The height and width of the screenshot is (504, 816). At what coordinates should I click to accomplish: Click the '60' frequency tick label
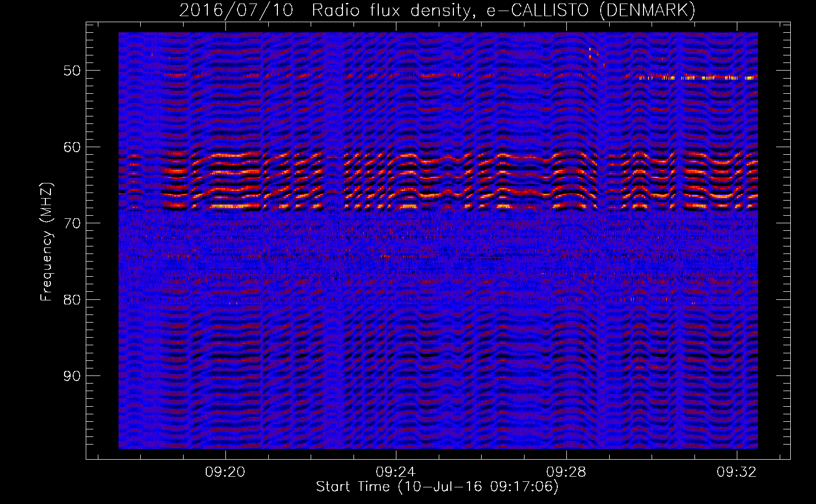click(x=72, y=147)
